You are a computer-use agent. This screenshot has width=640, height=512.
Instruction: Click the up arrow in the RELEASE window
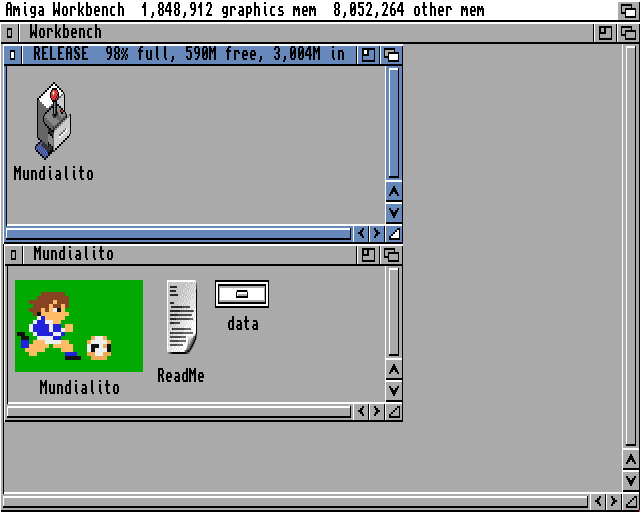[394, 191]
